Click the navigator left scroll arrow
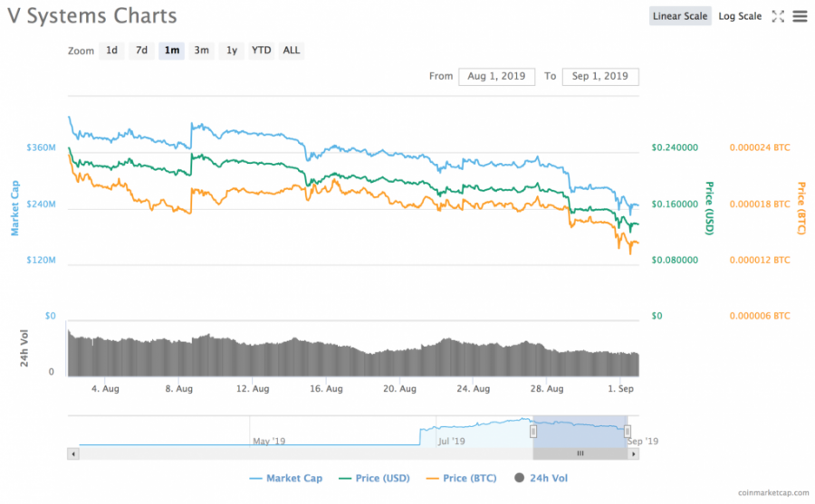Viewport: 815px width, 504px height. click(73, 453)
